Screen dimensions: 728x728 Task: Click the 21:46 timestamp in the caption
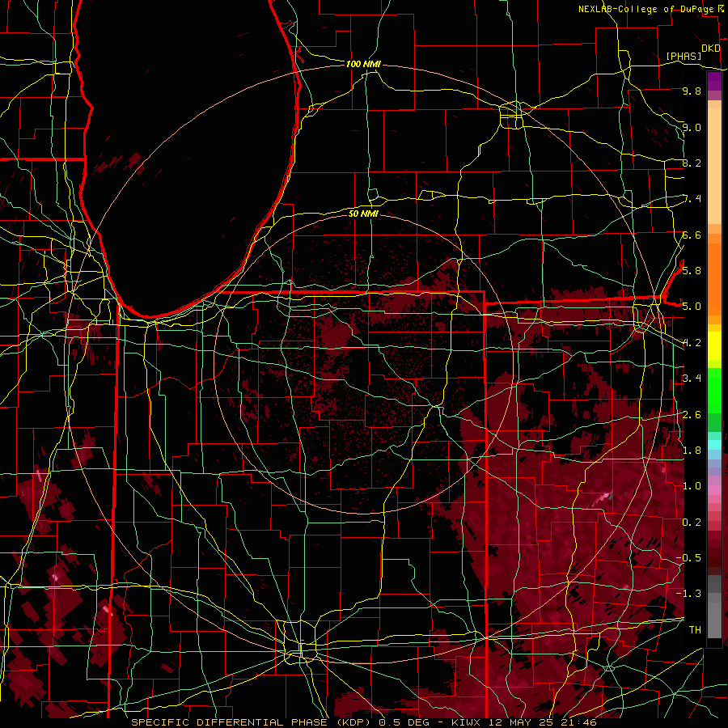(578, 722)
